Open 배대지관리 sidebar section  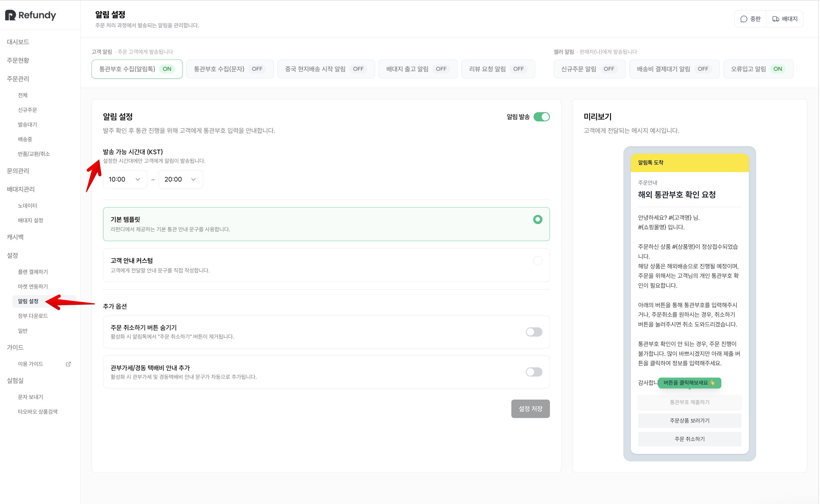pyautogui.click(x=21, y=189)
